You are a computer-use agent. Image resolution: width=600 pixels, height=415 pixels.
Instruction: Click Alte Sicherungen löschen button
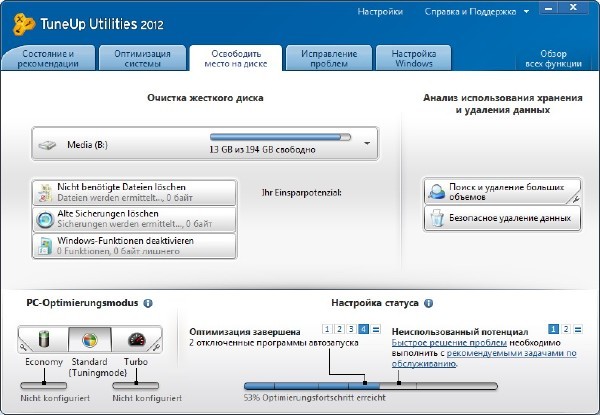coord(135,219)
